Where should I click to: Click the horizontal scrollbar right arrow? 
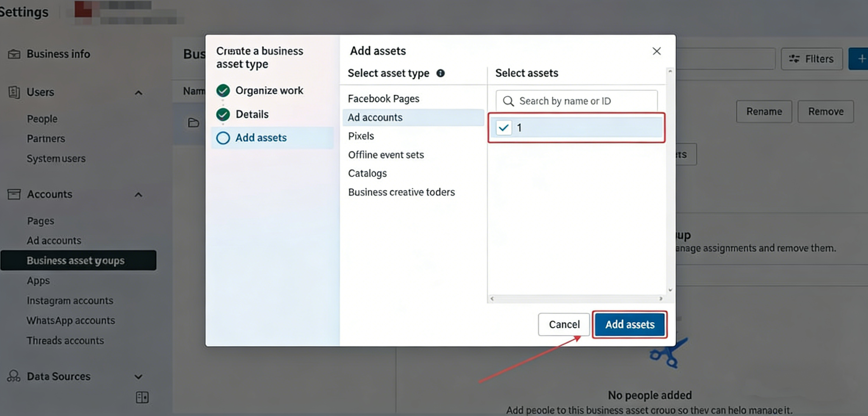click(661, 299)
